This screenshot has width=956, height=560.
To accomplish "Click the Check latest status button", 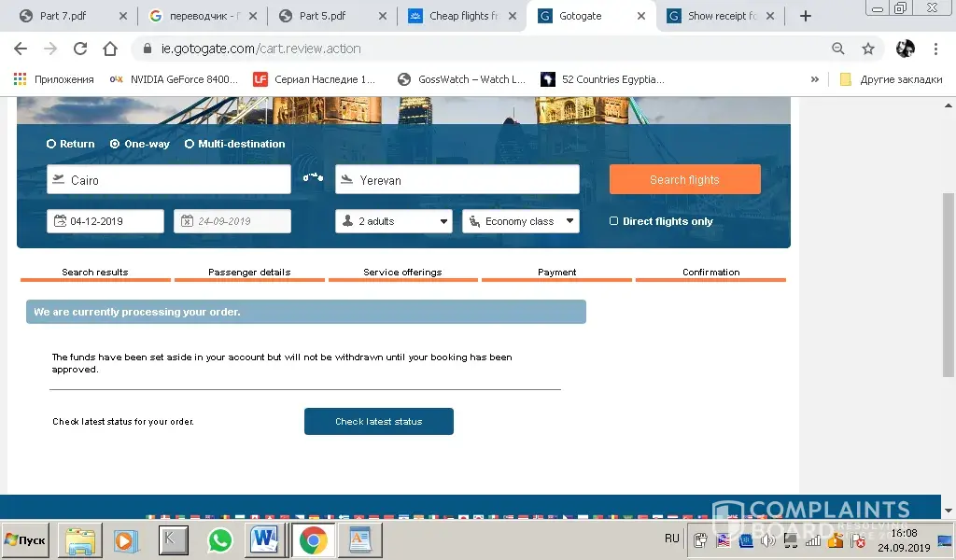I will click(379, 421).
